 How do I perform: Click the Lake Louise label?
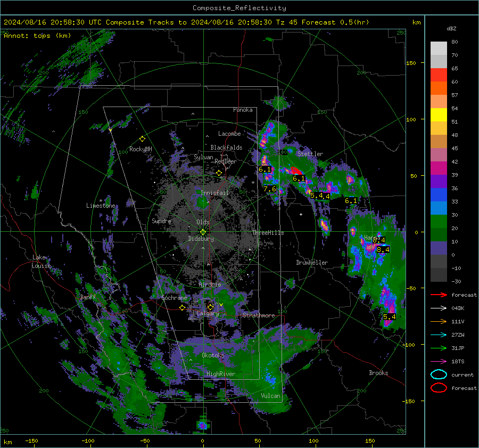(41, 262)
